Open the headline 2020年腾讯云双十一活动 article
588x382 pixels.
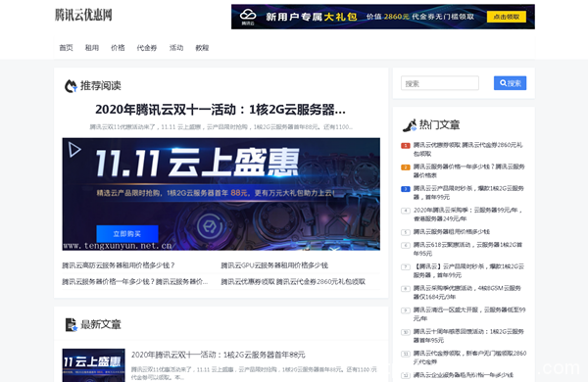coord(220,110)
